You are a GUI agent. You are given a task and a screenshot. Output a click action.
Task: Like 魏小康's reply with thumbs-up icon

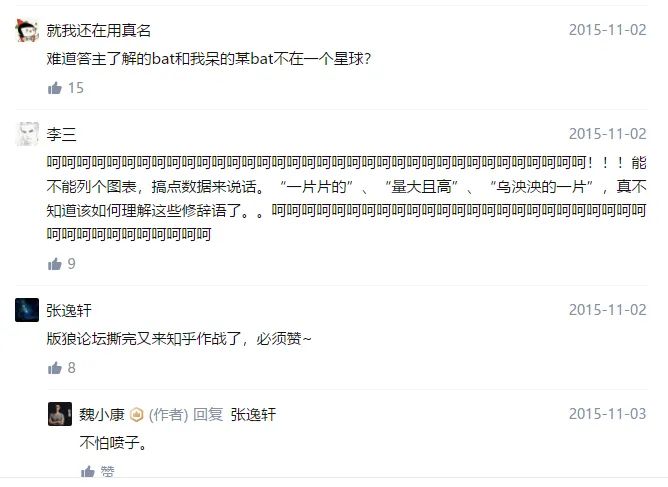[88, 472]
